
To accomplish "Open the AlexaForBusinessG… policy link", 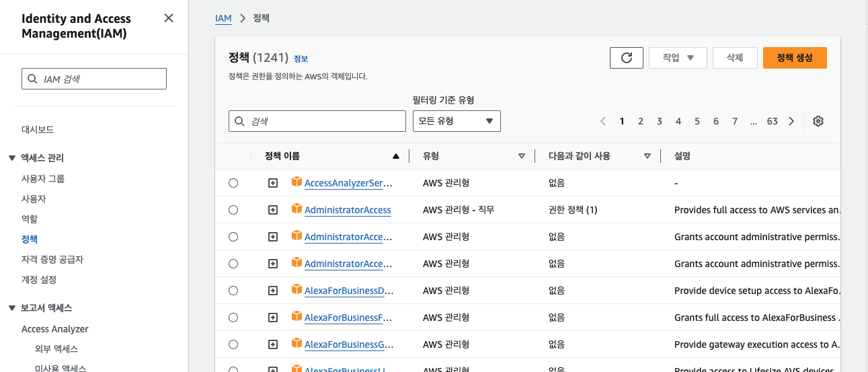I will [349, 344].
